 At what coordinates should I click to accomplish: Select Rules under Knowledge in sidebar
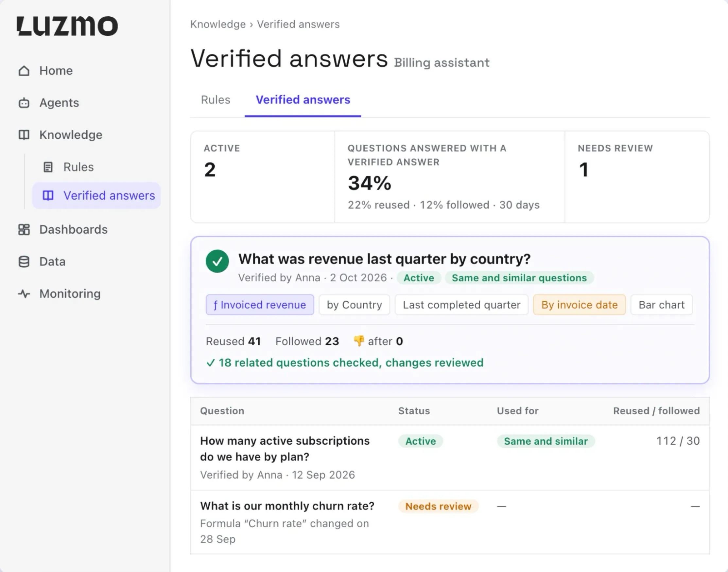78,167
